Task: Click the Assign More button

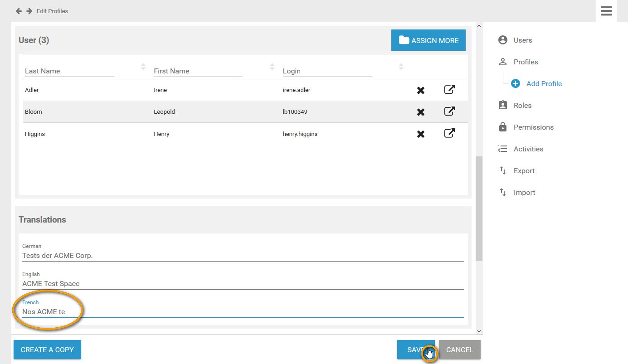Action: [428, 40]
